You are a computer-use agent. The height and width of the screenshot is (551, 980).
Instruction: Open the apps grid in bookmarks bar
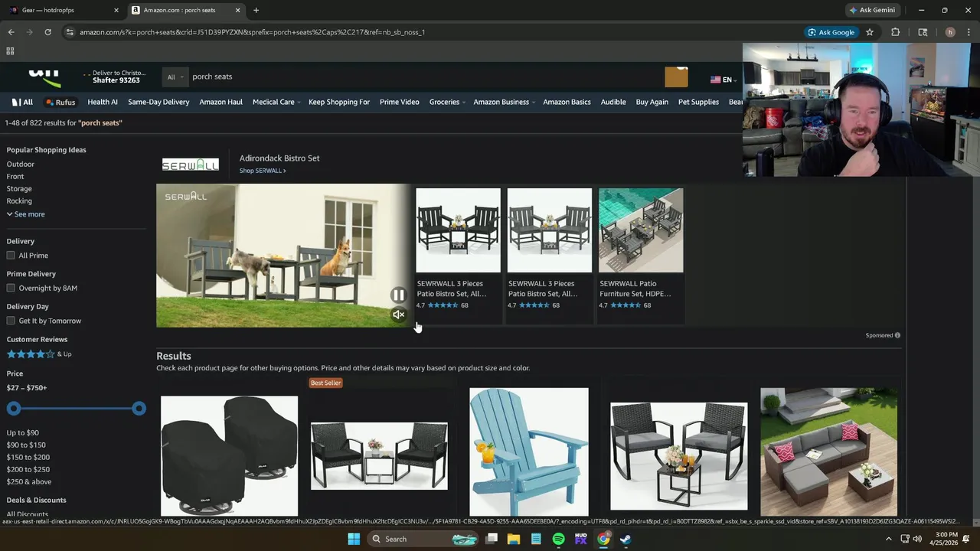click(x=10, y=51)
